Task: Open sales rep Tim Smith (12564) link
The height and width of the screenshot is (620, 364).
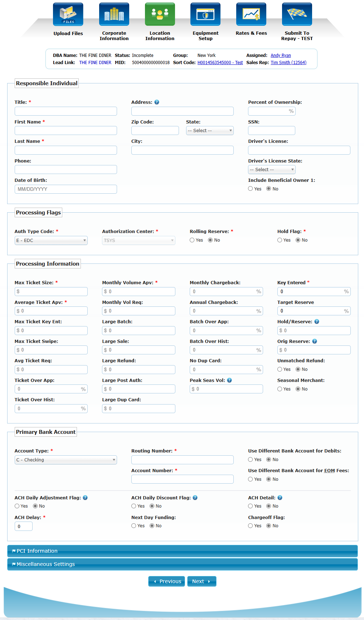Action: tap(288, 63)
